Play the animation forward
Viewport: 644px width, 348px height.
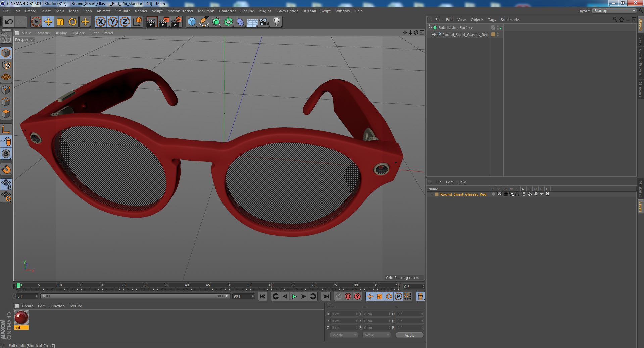(x=294, y=296)
